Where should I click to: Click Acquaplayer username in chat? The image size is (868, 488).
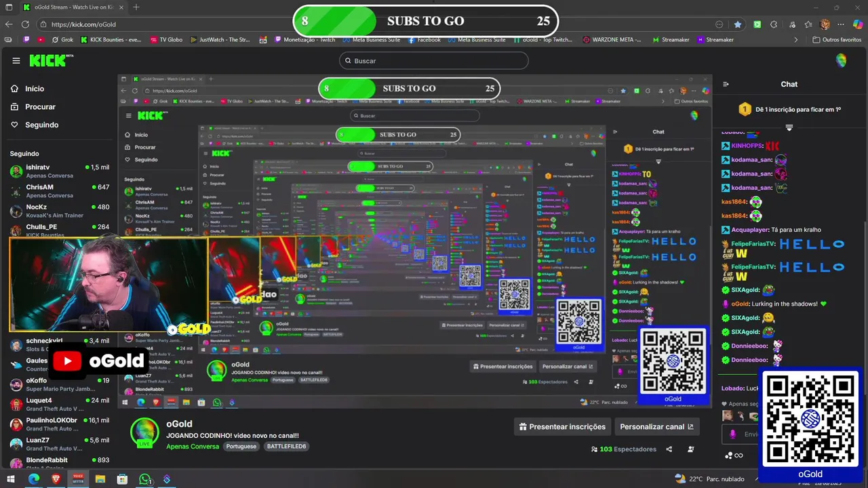tap(749, 230)
